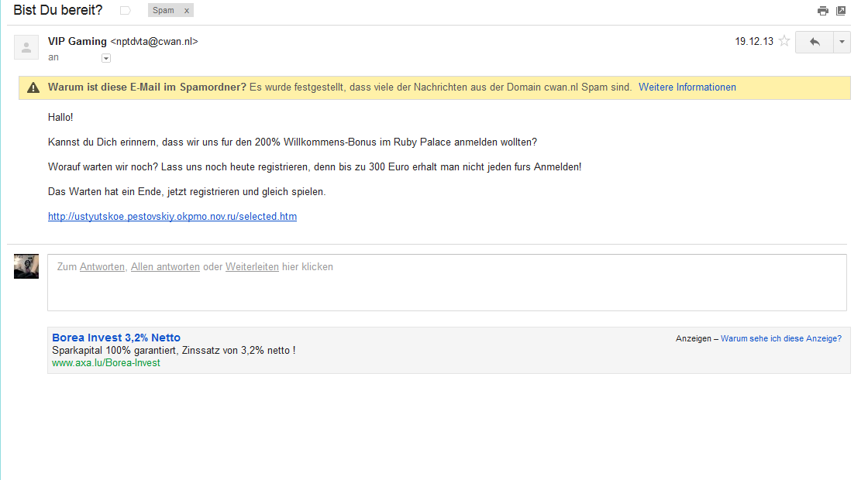Image resolution: width=868 pixels, height=480 pixels.
Task: Remove the Spam label with the x
Action: point(186,11)
